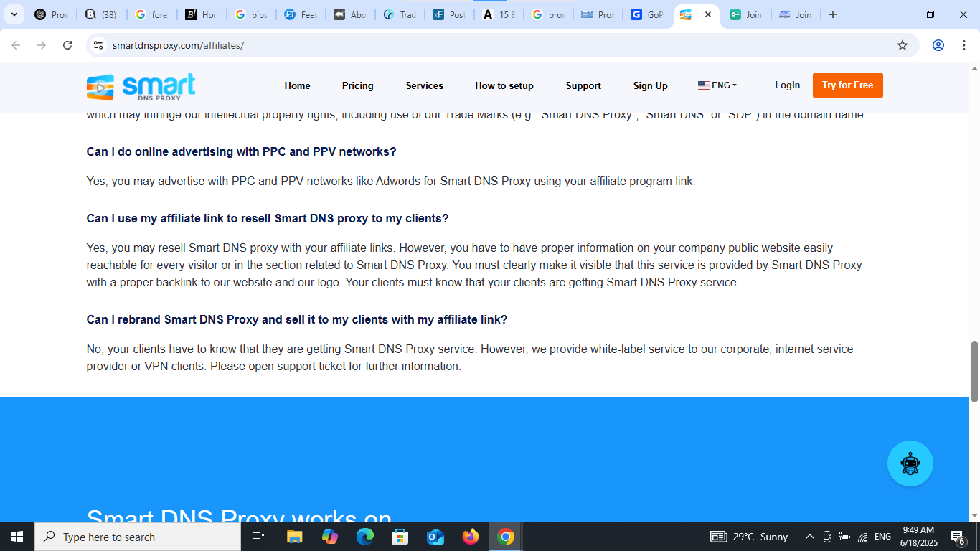
Task: Open Outlook from the taskbar
Action: [x=435, y=537]
